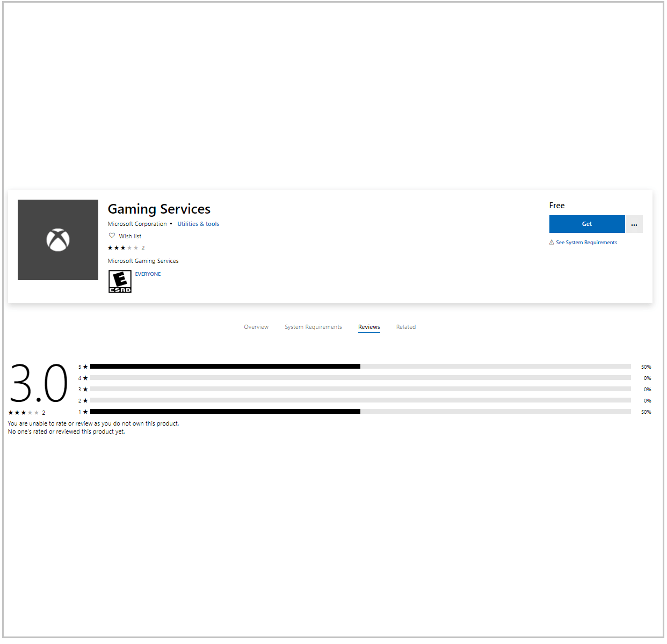667x644 pixels.
Task: Switch to the System Requirements tab
Action: tap(313, 327)
